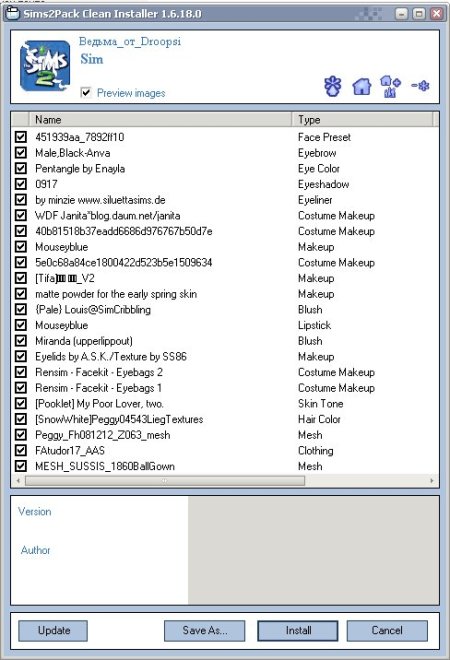Screen dimensions: 450x660
Task: Click the horizontal scrollbar right arrow
Action: click(x=432, y=480)
